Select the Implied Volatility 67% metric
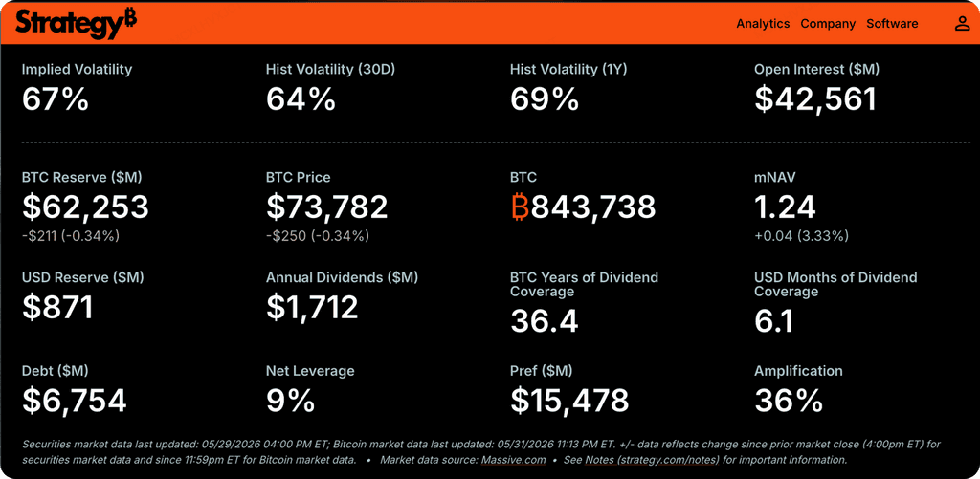The width and height of the screenshot is (980, 479). point(55,100)
